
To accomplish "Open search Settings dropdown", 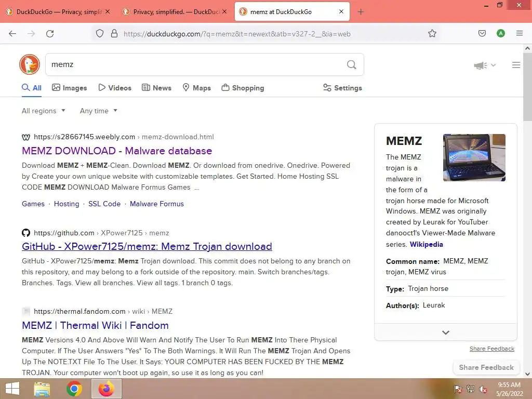I will coord(342,88).
